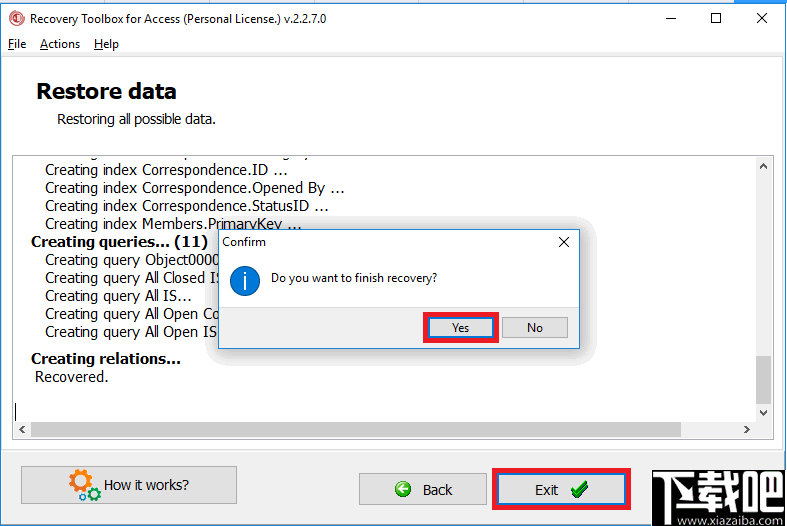Image resolution: width=787 pixels, height=526 pixels.
Task: Click No in the Confirm dialog
Action: tap(535, 328)
